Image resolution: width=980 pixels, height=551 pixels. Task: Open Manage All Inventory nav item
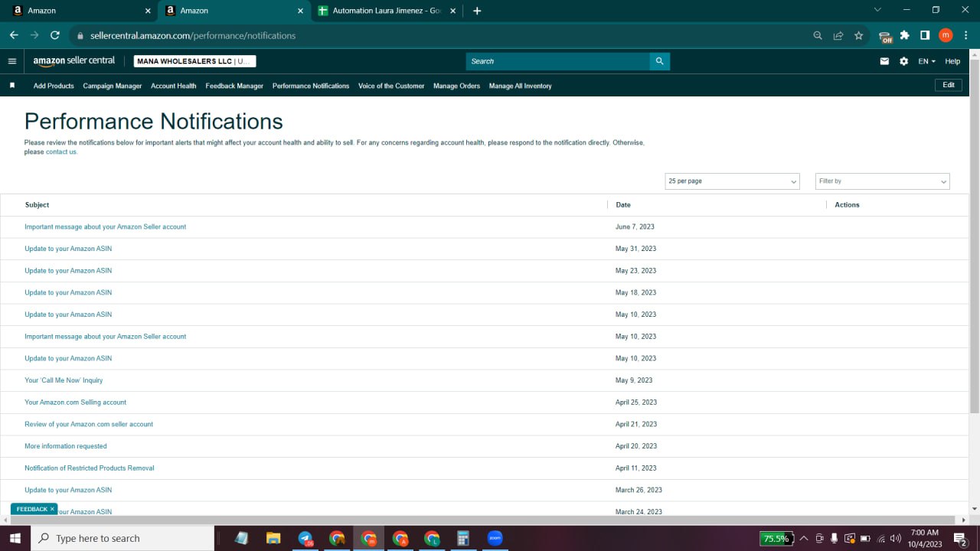[521, 86]
